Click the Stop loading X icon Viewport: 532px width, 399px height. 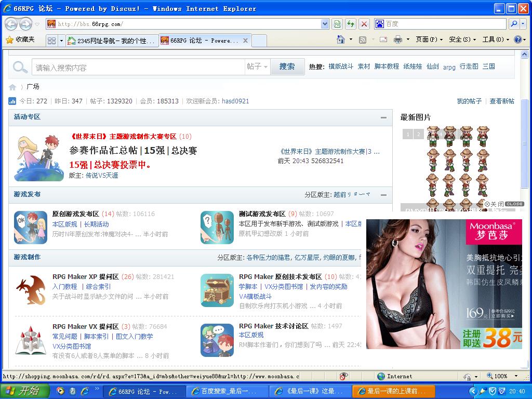coord(364,24)
